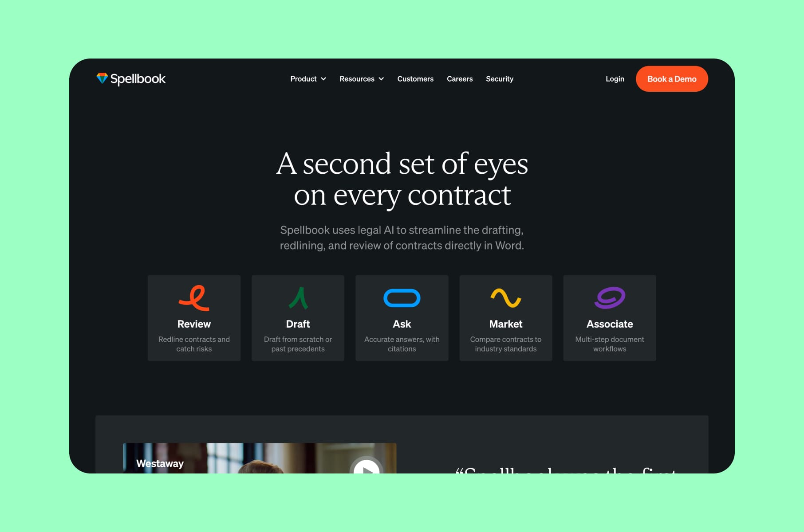The height and width of the screenshot is (532, 804).
Task: Click the text "Draft from scratch or past precedents"
Action: coord(298,344)
